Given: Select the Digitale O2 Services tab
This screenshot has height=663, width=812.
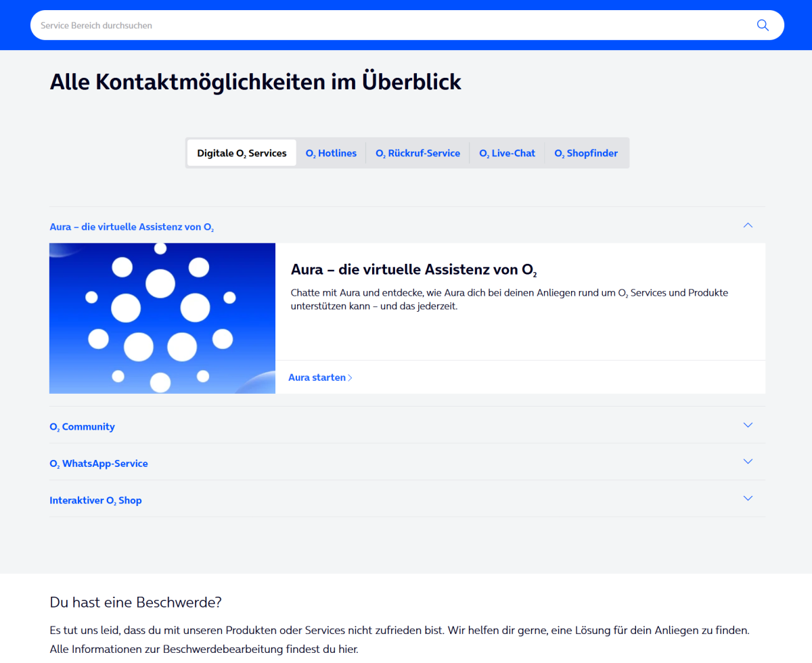Looking at the screenshot, I should click(242, 153).
